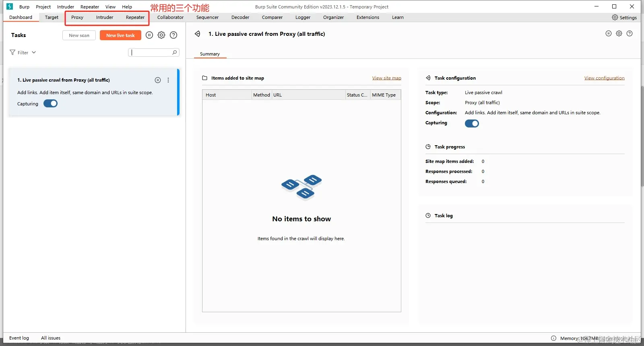Sort by the Host column header
The image size is (644, 346).
point(227,95)
